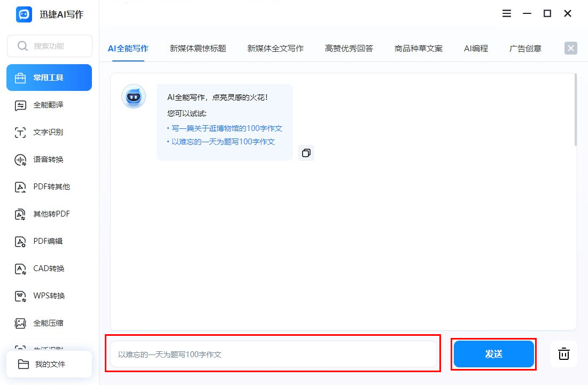588x385 pixels.
Task: Open 我的文件 my files
Action: point(49,364)
